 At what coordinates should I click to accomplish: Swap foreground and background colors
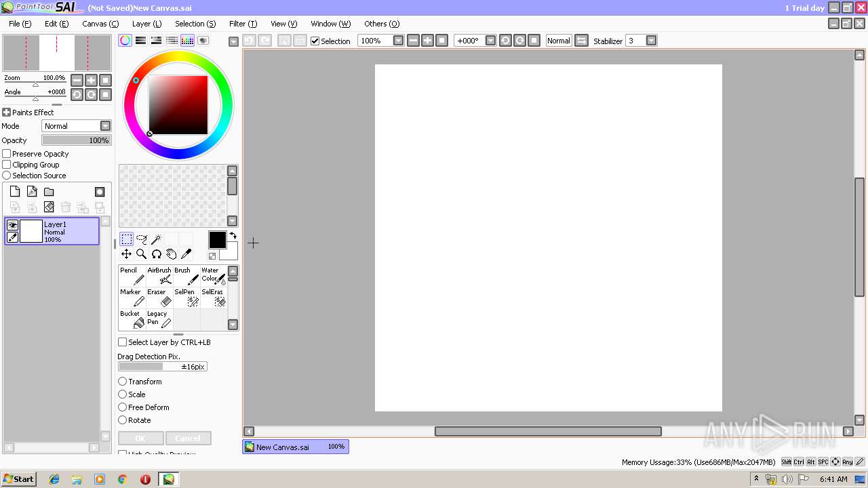pos(233,236)
